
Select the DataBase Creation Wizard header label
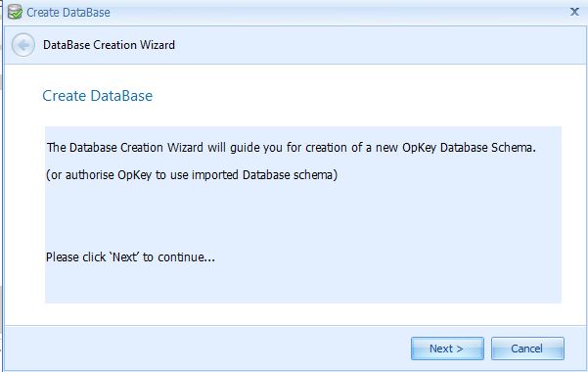[x=109, y=45]
